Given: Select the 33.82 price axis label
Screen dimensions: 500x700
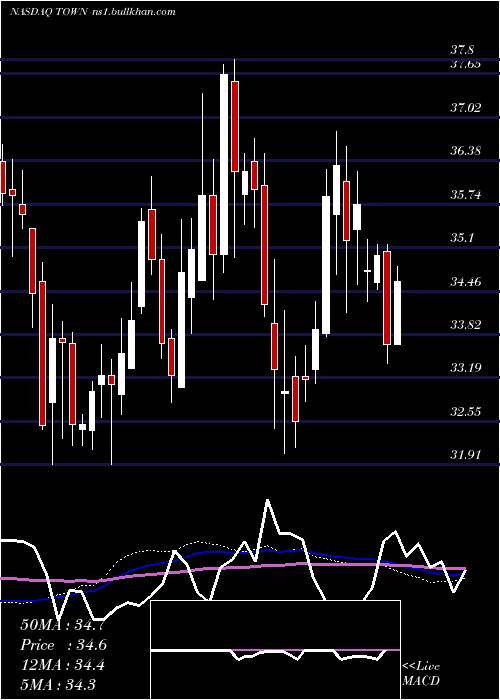Looking at the screenshot, I should (x=466, y=325).
